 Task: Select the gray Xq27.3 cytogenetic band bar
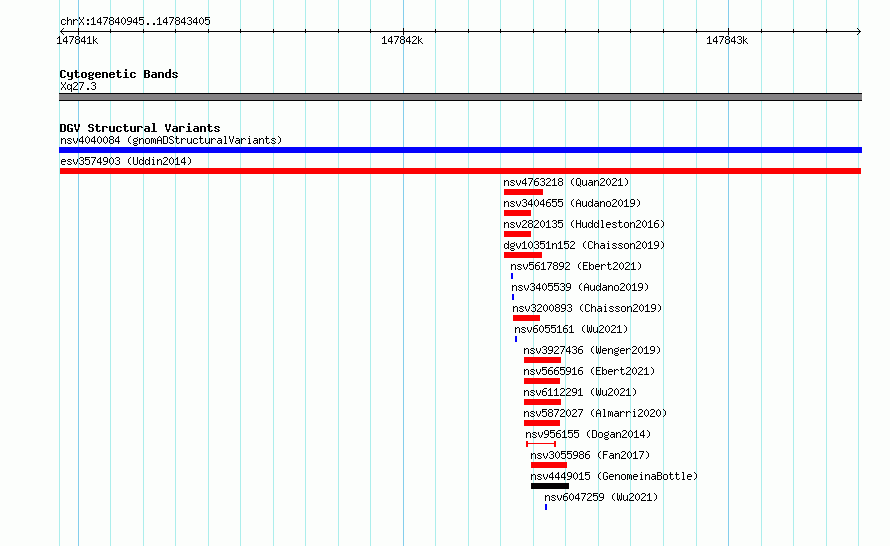[460, 97]
